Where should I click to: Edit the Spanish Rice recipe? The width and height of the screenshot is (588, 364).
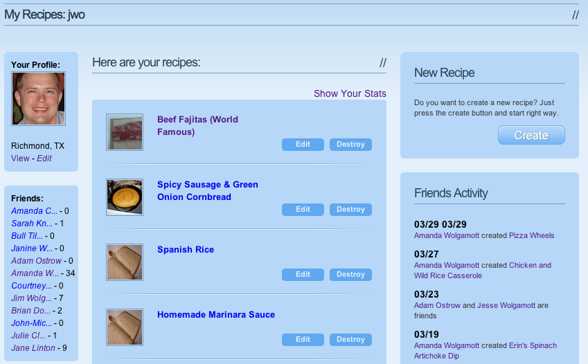[303, 275]
